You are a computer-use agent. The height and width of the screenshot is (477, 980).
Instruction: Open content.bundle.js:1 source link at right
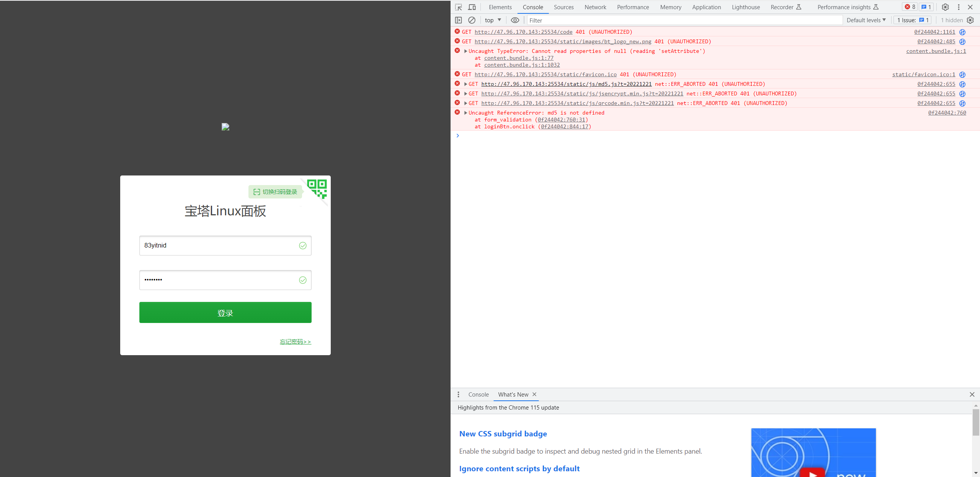pyautogui.click(x=936, y=51)
